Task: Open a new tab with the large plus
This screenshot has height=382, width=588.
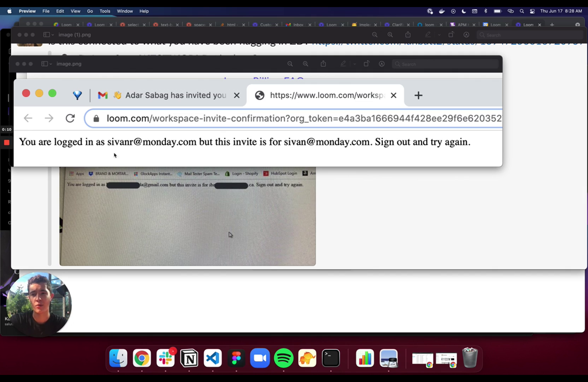Action: coord(418,95)
